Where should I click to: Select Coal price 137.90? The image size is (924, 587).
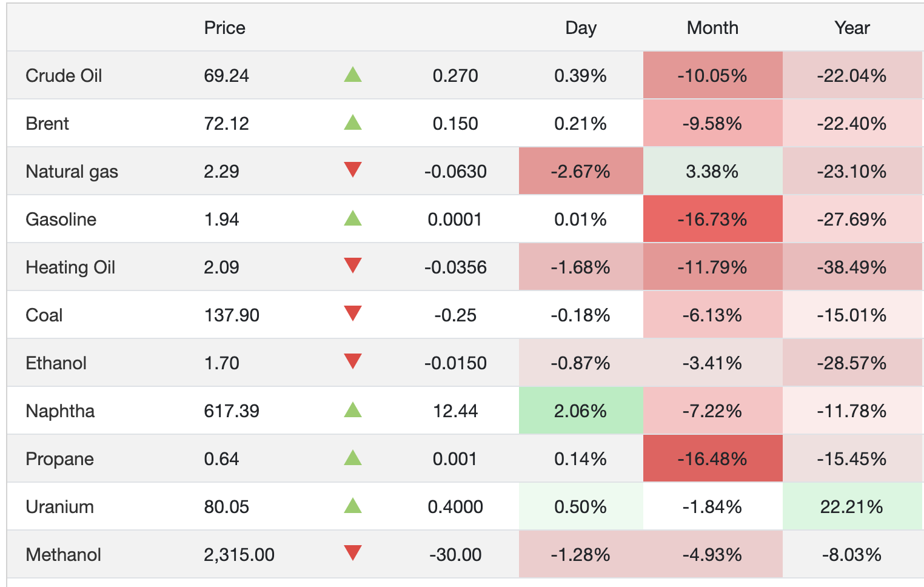(x=232, y=315)
